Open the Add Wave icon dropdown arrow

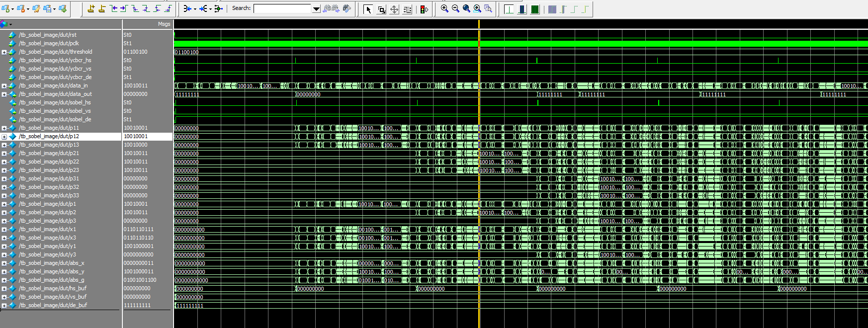point(12,9)
